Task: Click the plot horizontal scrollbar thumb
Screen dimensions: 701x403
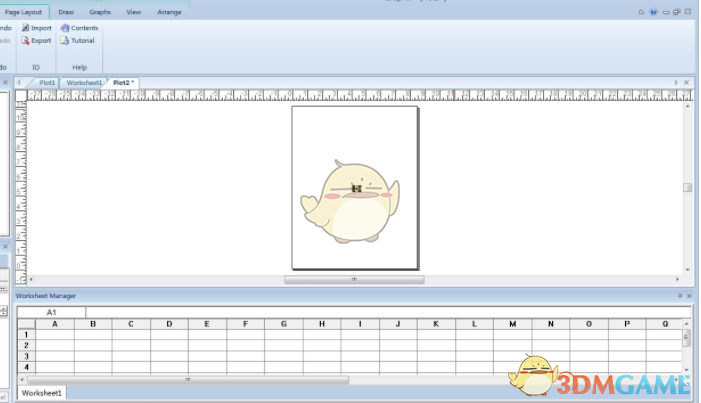Action: 354,280
